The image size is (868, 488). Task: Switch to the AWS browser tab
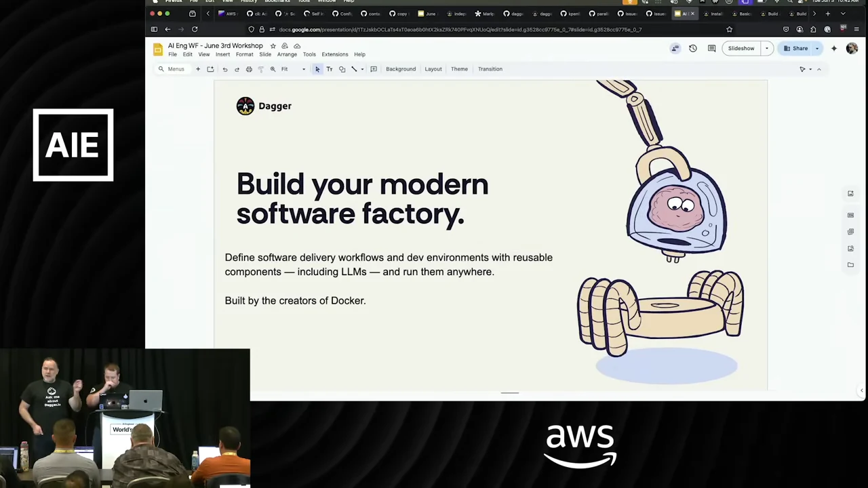point(228,14)
